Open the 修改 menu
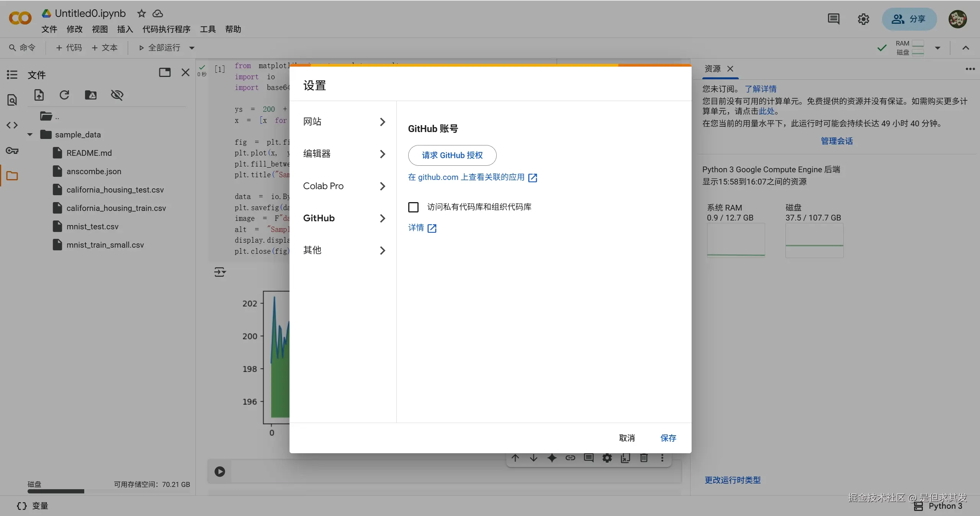The image size is (980, 516). coord(74,29)
